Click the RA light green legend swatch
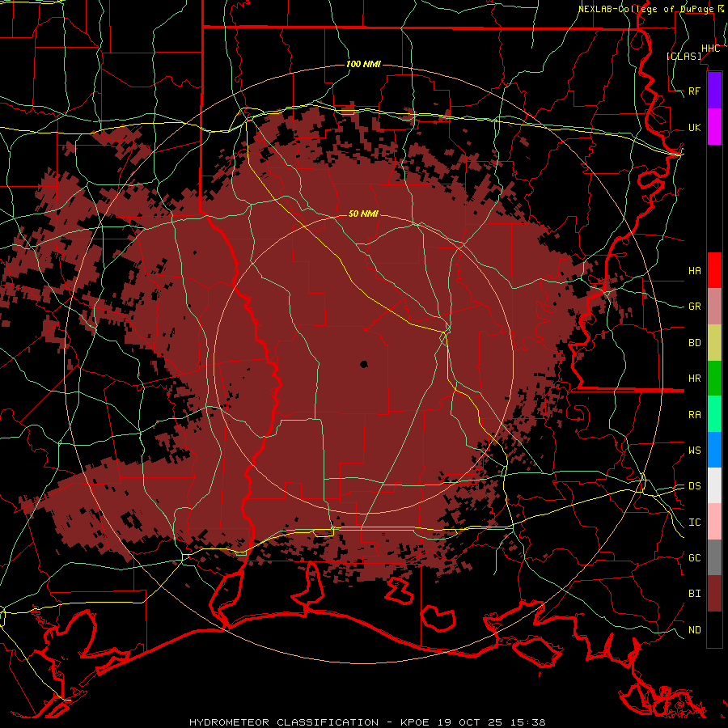This screenshot has height=728, width=728. pyautogui.click(x=714, y=414)
